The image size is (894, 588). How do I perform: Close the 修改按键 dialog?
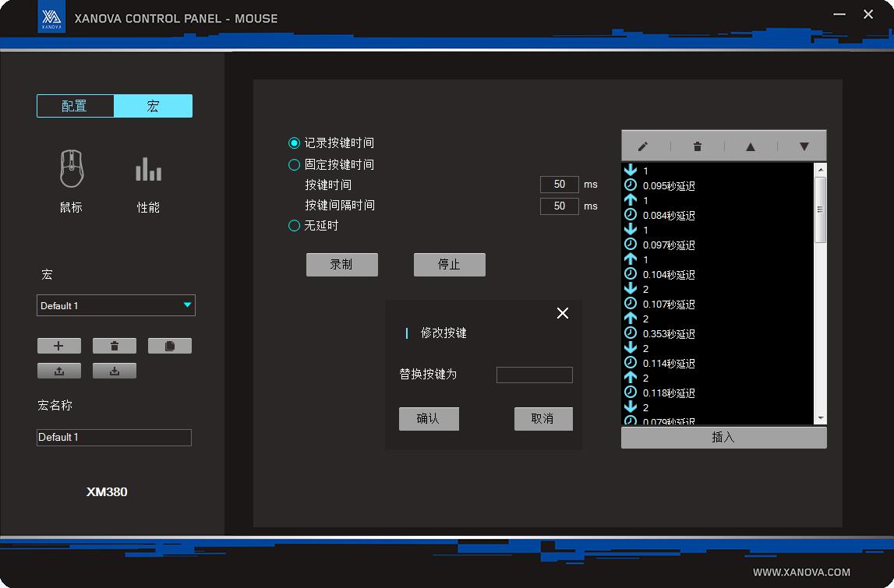(x=563, y=313)
